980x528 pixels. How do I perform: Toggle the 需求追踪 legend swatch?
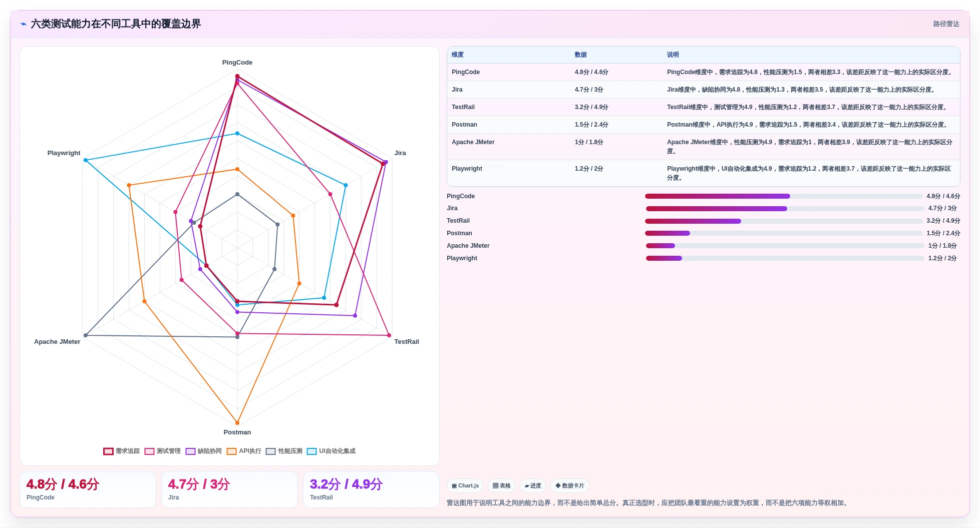108,451
